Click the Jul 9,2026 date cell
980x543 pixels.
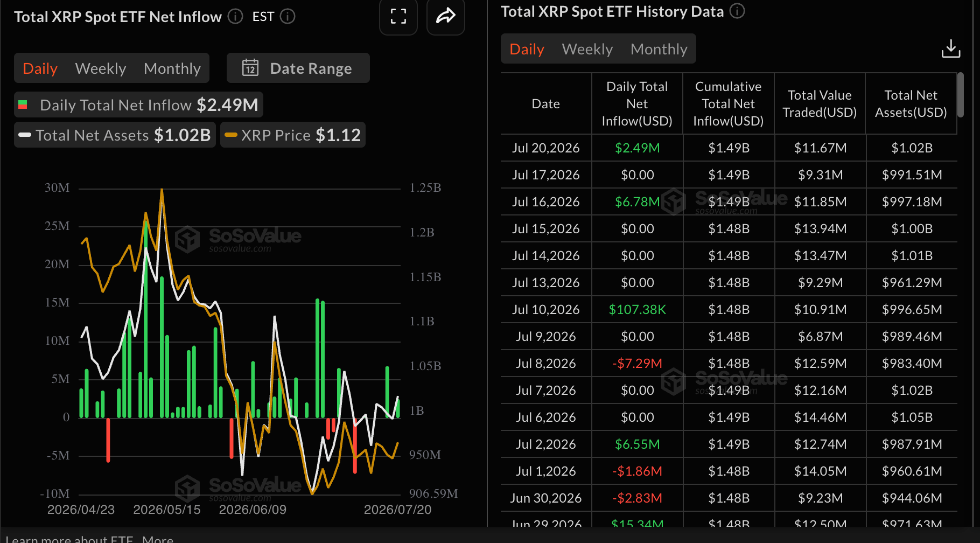(x=546, y=336)
